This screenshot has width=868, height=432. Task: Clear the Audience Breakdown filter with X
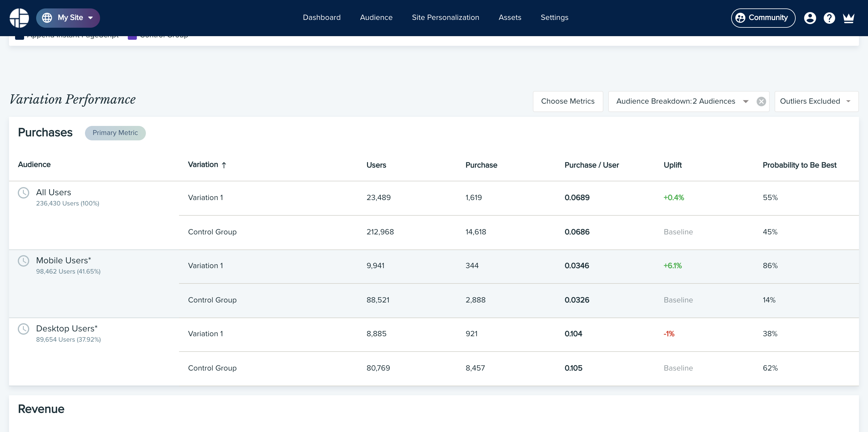pos(761,101)
